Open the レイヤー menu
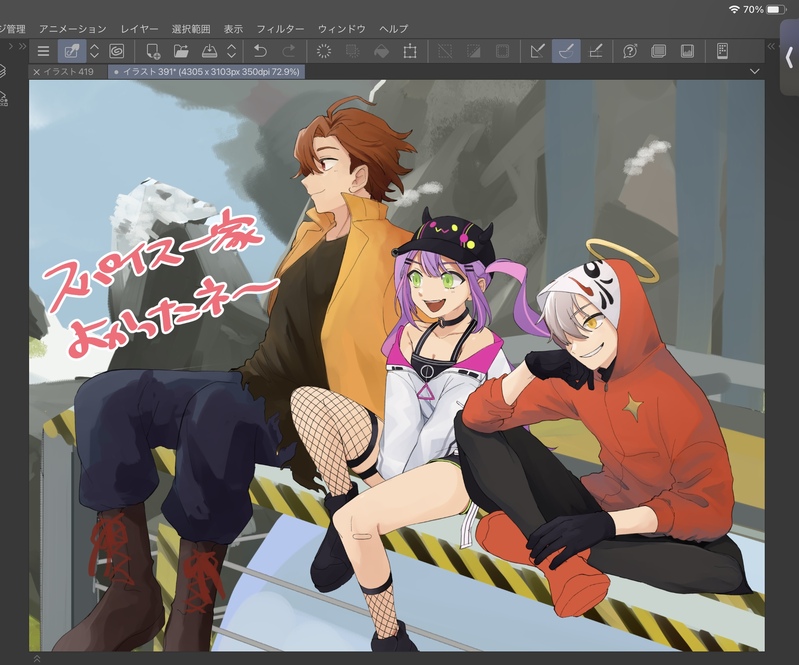The height and width of the screenshot is (665, 799). click(139, 29)
